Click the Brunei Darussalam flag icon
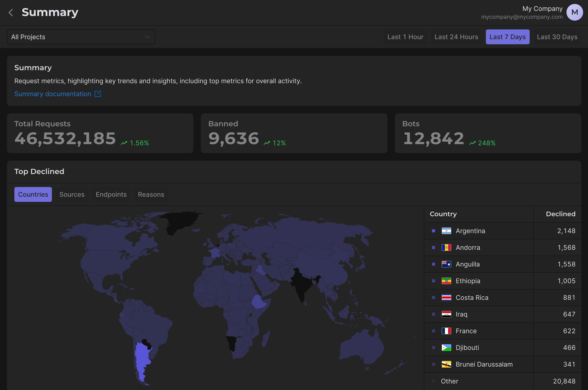 [x=446, y=364]
